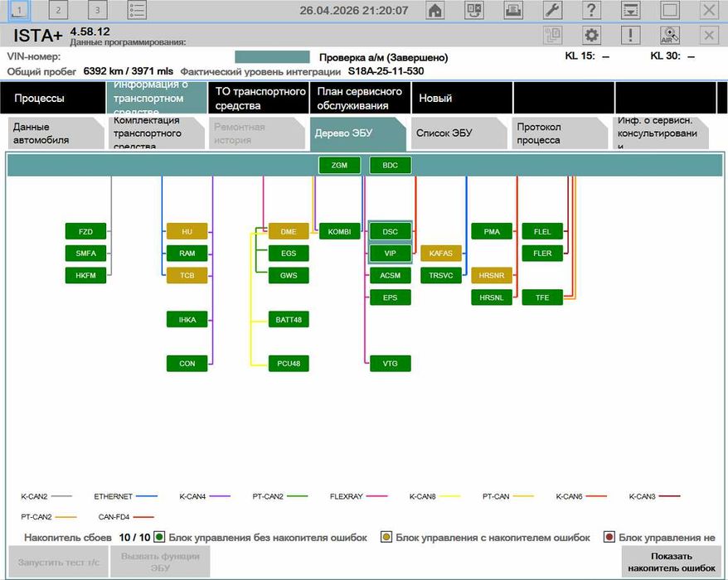The height and width of the screenshot is (580, 728).
Task: Open План сервисного обслуживания menu
Action: point(361,98)
